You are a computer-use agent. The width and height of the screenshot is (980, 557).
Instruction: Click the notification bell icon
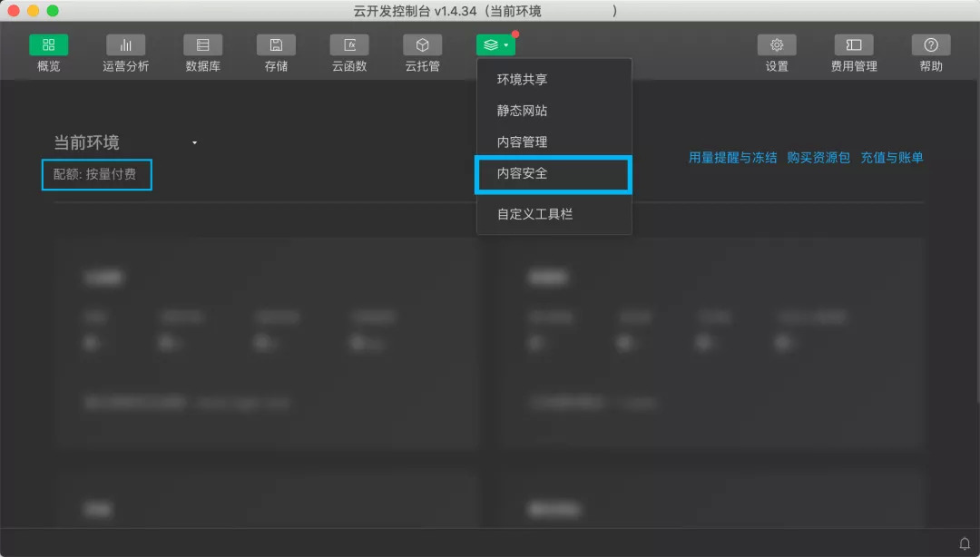(x=965, y=543)
